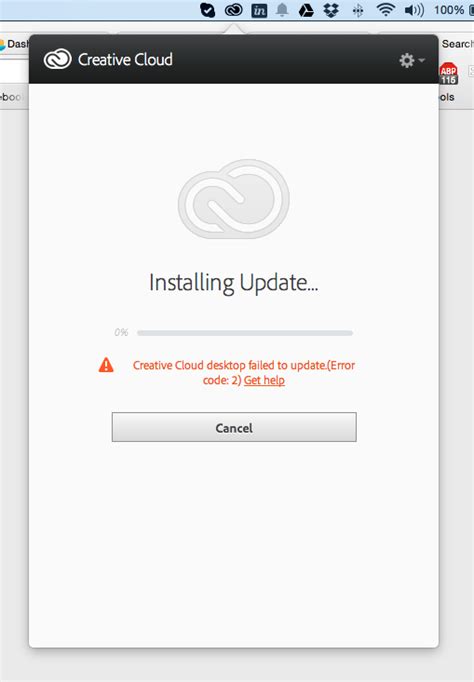
Task: Click the large gray cloud logo
Action: [x=234, y=199]
